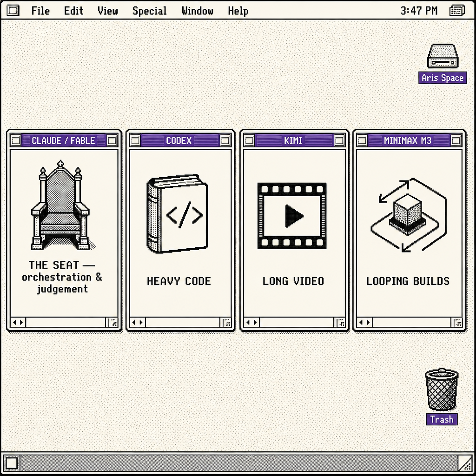Open the View menu
The width and height of the screenshot is (476, 476).
108,11
